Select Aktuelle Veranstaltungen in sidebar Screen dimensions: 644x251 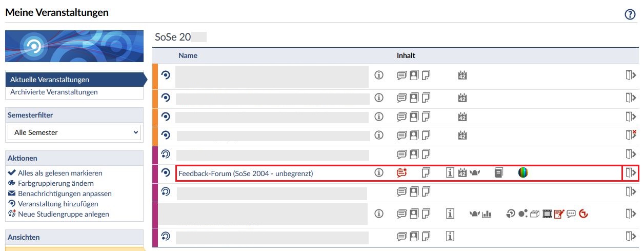(x=50, y=80)
